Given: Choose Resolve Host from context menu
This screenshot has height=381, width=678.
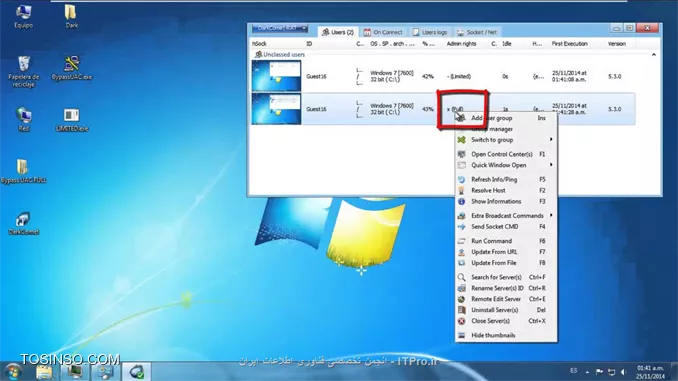Looking at the screenshot, I should [506, 190].
